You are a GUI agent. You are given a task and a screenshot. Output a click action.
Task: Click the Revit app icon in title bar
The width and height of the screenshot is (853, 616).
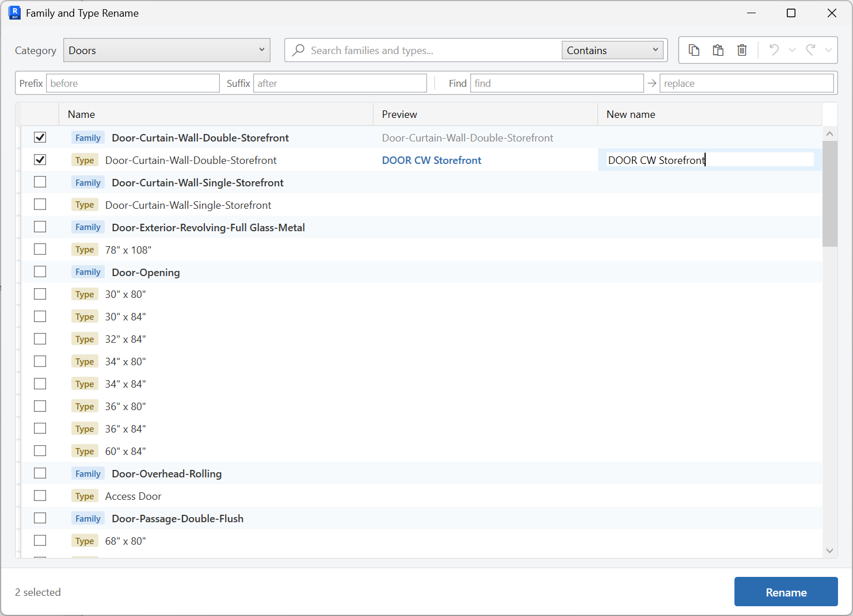[14, 13]
